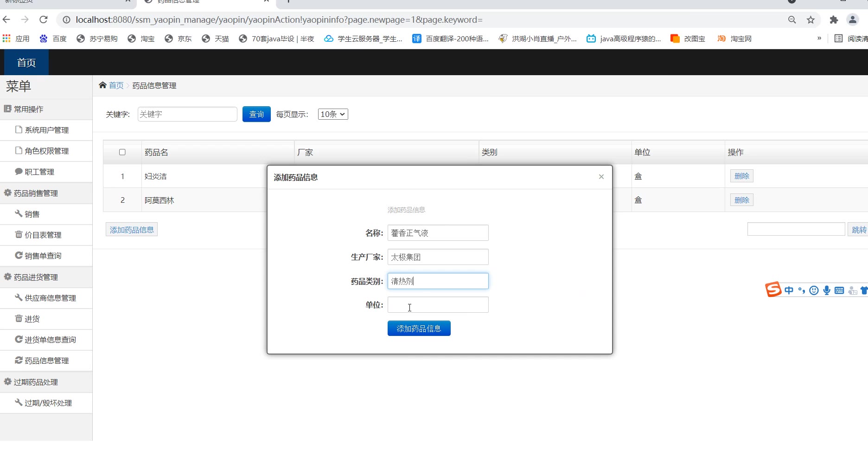Delete the 阿莫西林 row
Screen dimensions: 868x464
(741, 200)
